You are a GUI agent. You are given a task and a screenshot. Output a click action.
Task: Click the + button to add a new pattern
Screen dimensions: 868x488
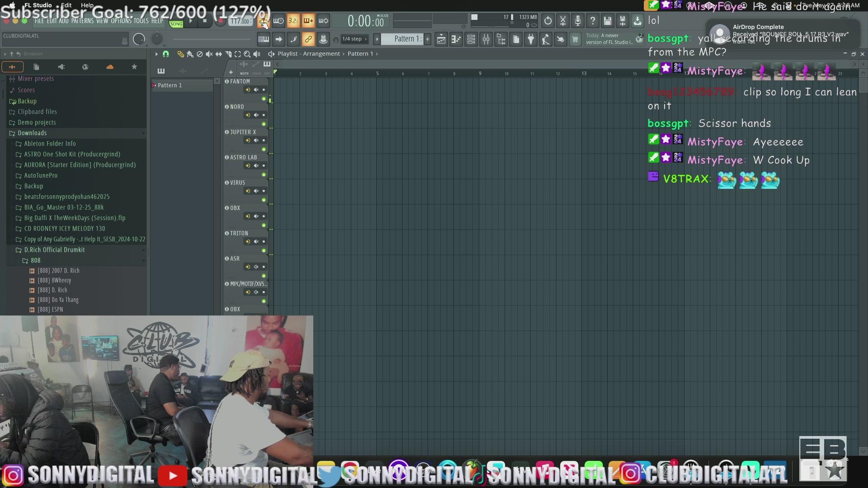pos(427,39)
